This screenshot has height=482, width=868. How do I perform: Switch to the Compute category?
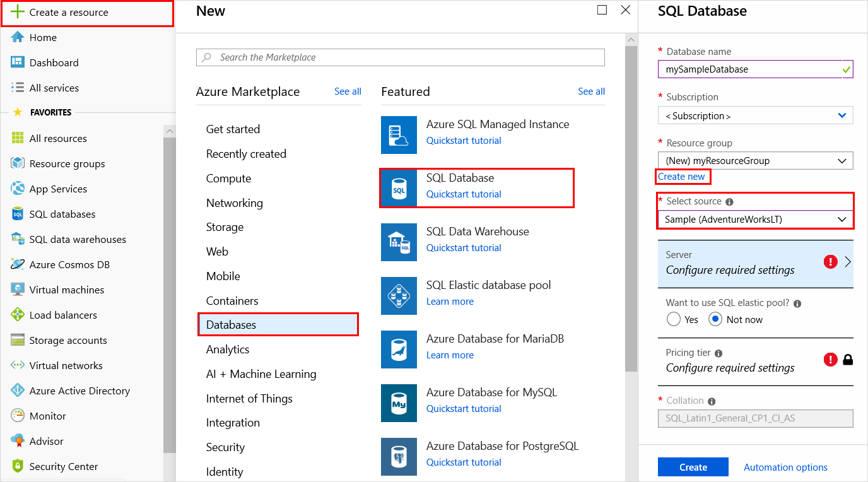pos(229,178)
